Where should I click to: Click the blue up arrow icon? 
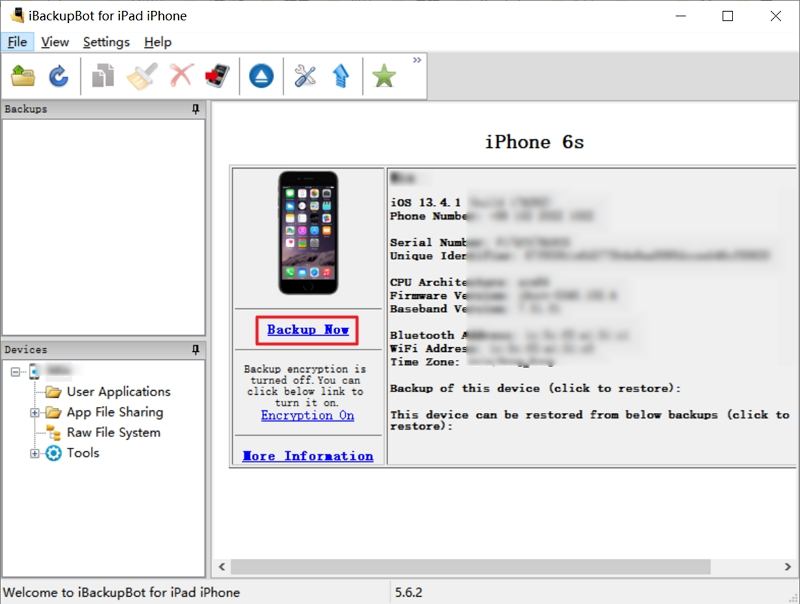(341, 76)
